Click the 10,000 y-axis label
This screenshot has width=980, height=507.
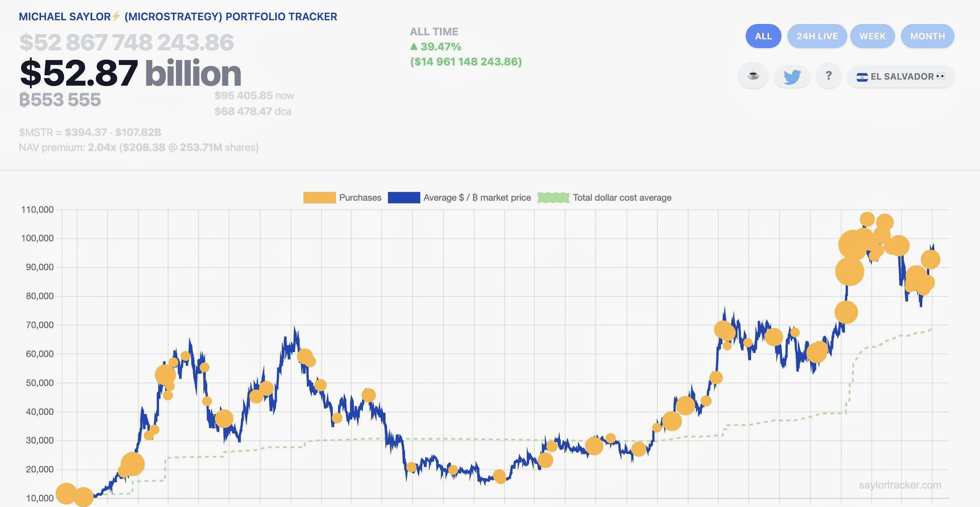coord(40,498)
